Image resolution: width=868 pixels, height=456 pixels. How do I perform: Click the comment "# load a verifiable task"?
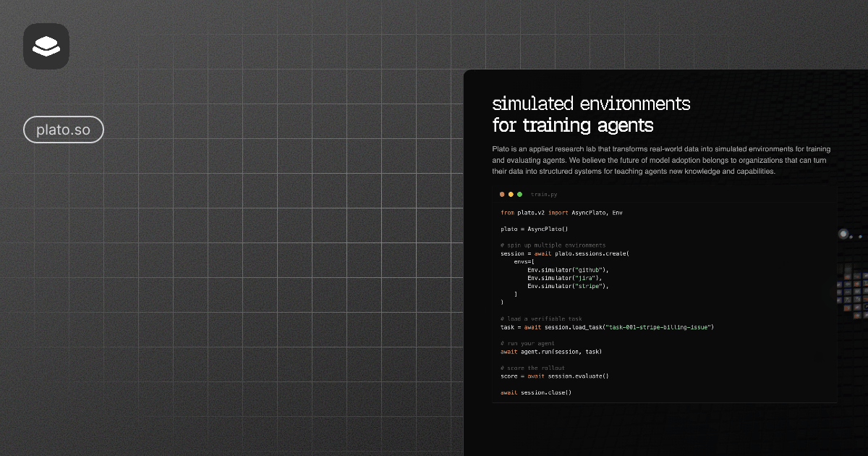point(541,319)
